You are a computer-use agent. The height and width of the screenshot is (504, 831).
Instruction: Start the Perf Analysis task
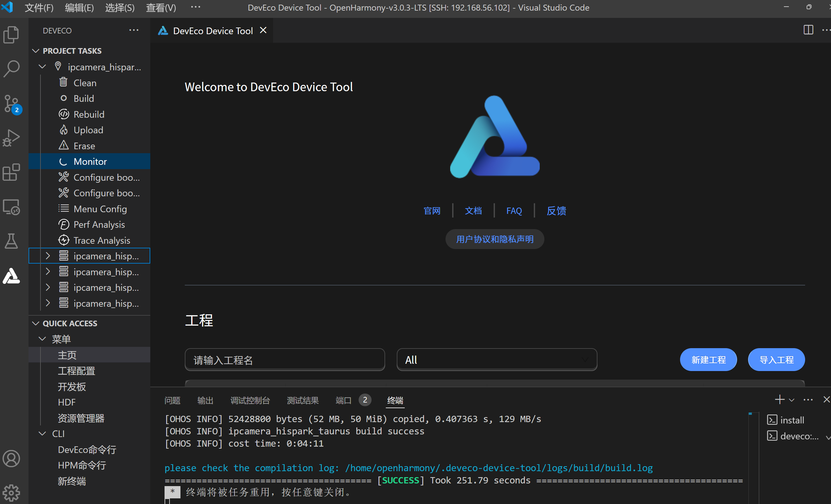pos(89,224)
